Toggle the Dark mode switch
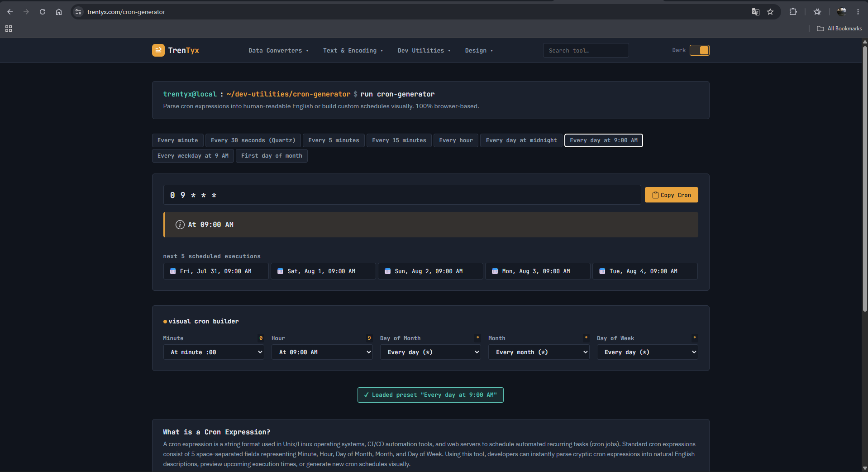This screenshot has width=868, height=472. tap(699, 50)
